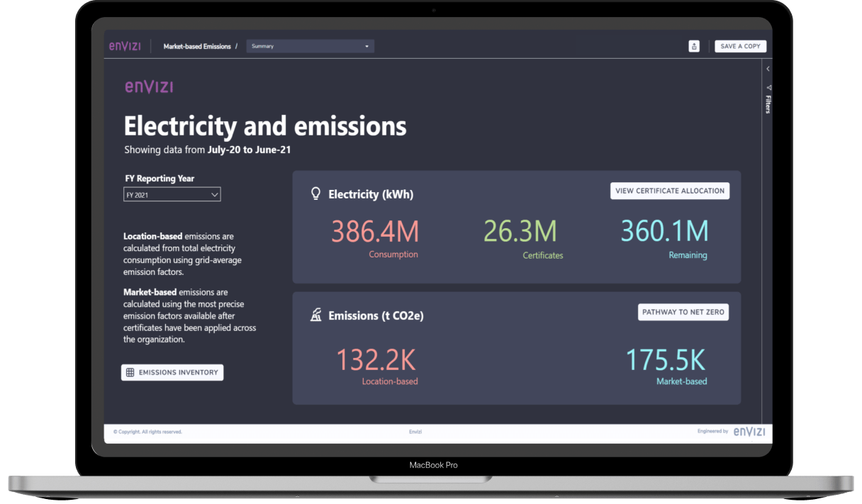Select the 386.4M Consumption value

(x=375, y=231)
